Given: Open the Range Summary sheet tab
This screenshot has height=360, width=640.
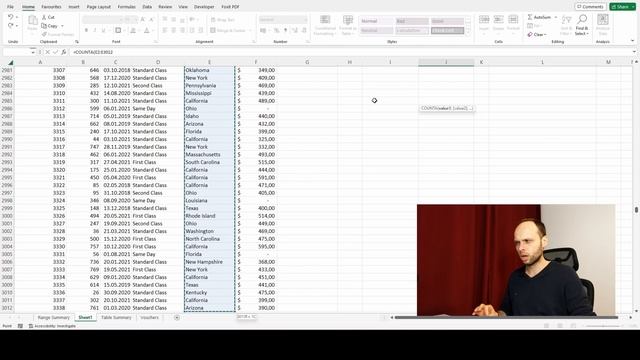Looking at the screenshot, I should (x=53, y=318).
